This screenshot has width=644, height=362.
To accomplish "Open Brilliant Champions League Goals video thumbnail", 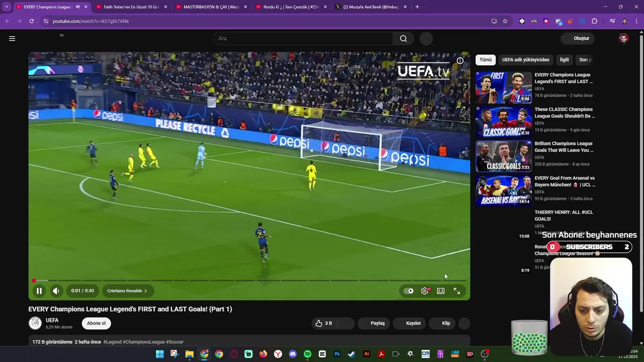I will [x=504, y=156].
